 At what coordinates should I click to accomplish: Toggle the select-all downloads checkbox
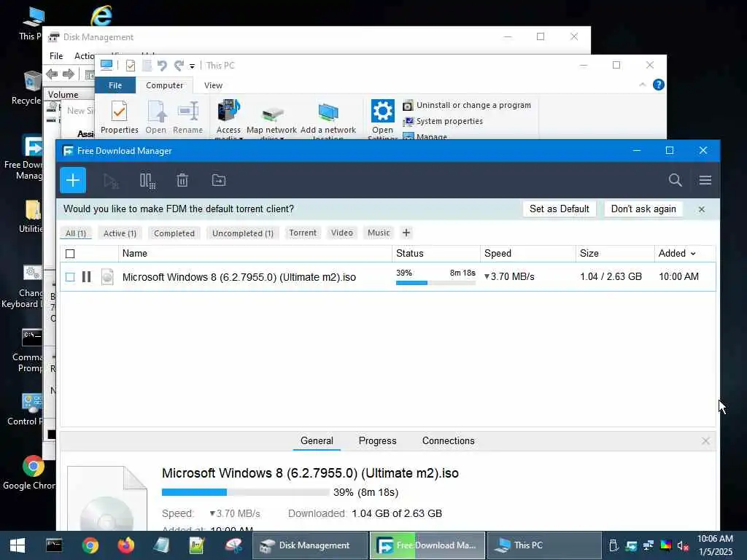click(70, 254)
